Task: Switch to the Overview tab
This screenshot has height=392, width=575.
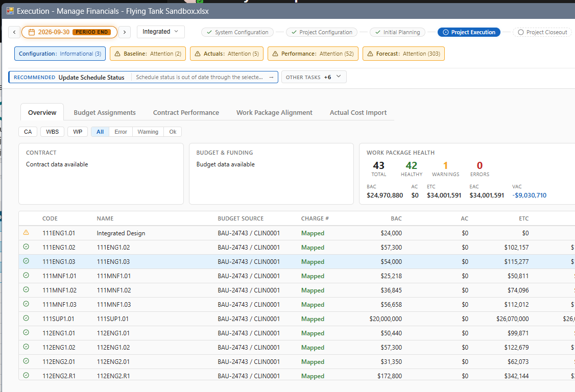Action: (x=42, y=113)
